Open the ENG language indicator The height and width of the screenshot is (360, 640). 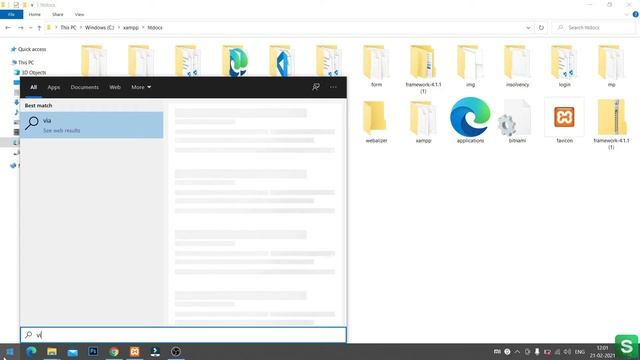[580, 351]
